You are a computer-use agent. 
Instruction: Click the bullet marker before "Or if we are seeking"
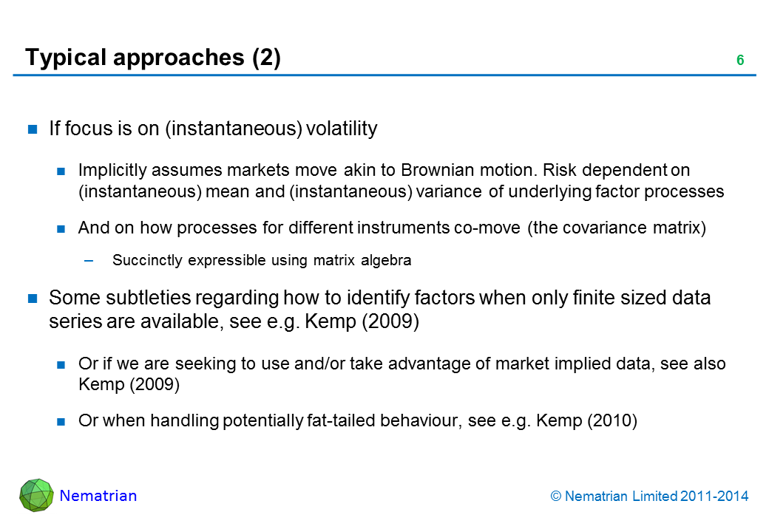pos(62,364)
